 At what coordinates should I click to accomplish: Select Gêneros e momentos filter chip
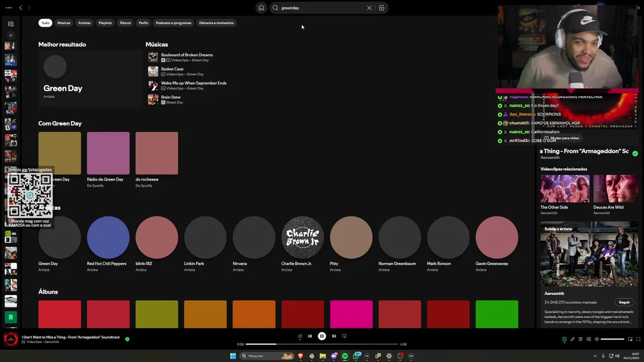pos(216,23)
